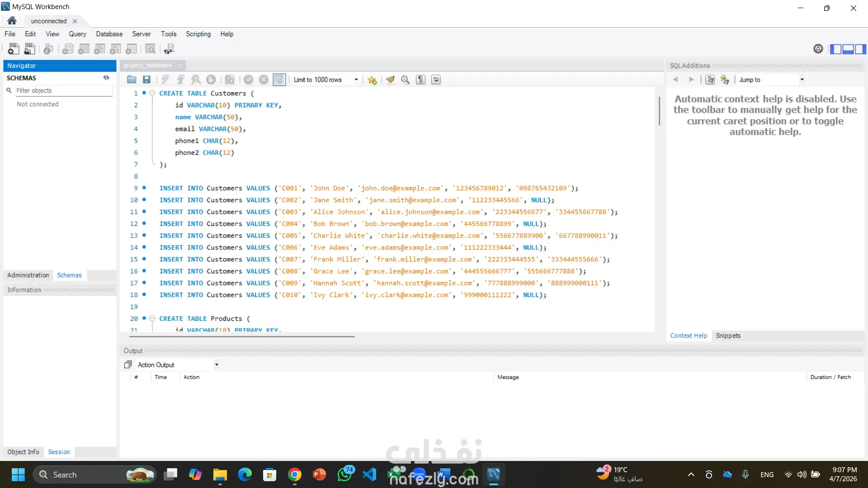Open the Tools menu

click(169, 34)
